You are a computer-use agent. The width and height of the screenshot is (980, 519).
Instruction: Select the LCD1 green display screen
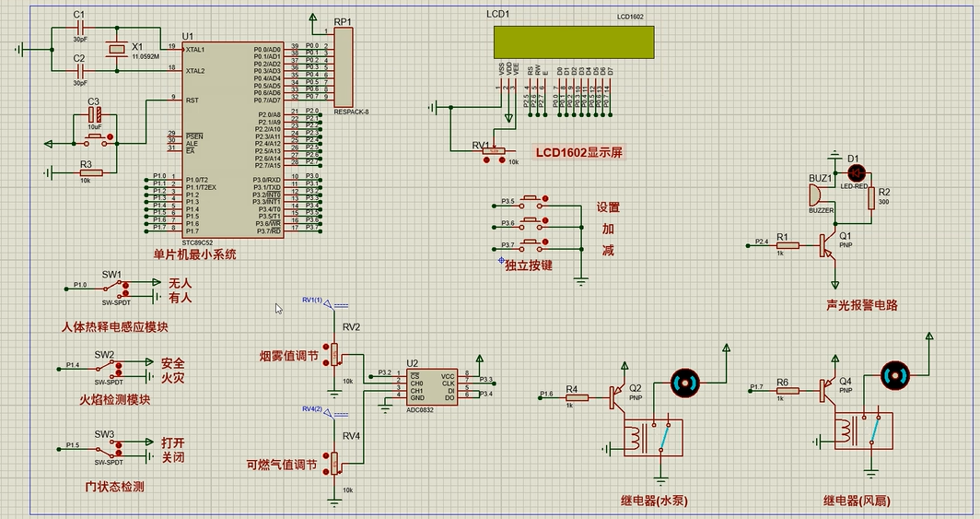point(574,41)
